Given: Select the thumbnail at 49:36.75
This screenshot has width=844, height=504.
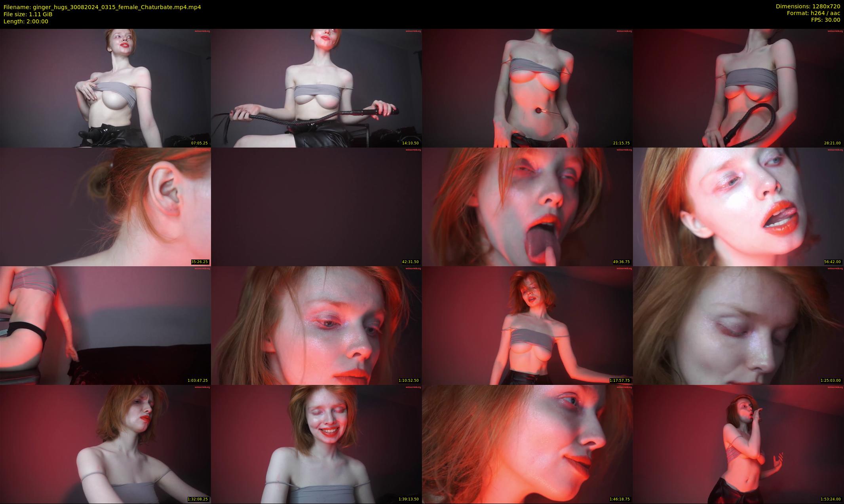Looking at the screenshot, I should pos(527,207).
